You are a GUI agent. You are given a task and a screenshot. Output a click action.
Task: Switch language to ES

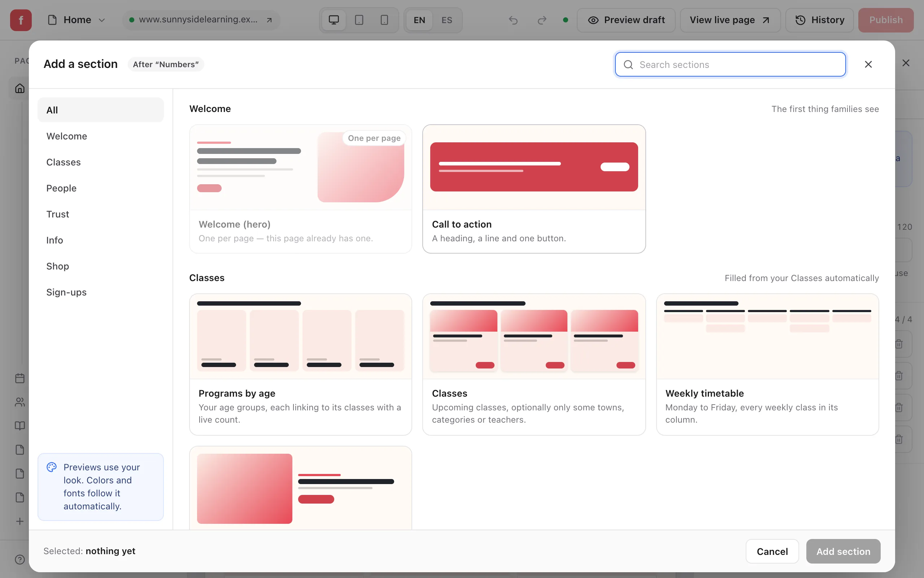pos(446,20)
